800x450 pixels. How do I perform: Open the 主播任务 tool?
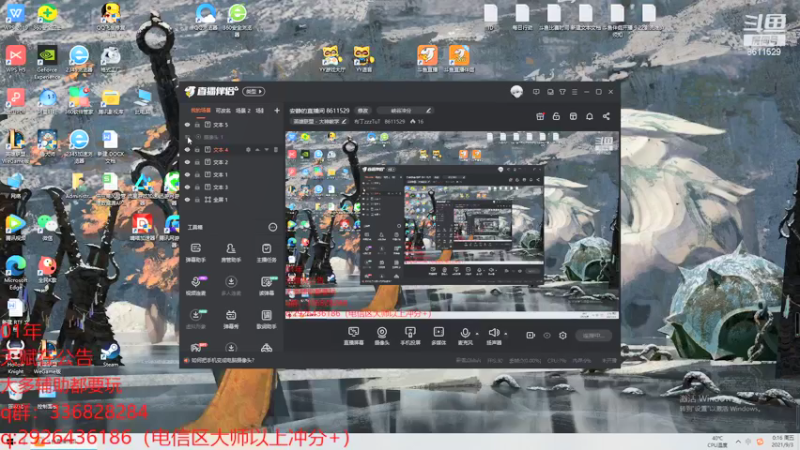266,253
